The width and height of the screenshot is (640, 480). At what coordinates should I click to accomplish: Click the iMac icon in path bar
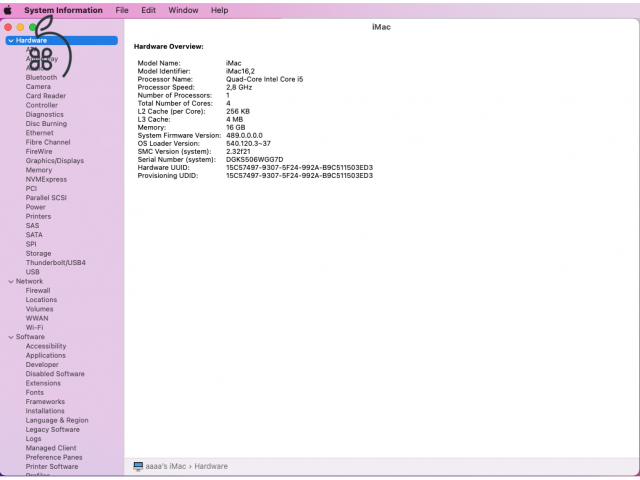click(138, 466)
